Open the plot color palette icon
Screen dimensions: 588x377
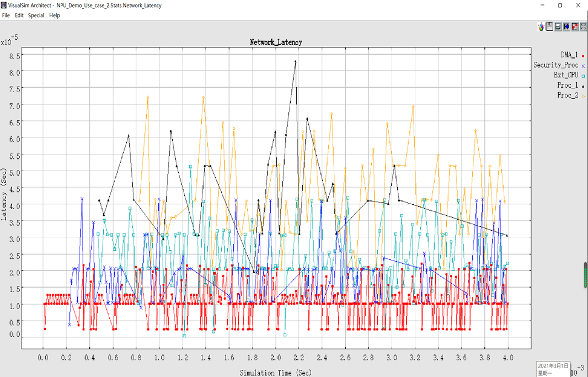tap(541, 26)
